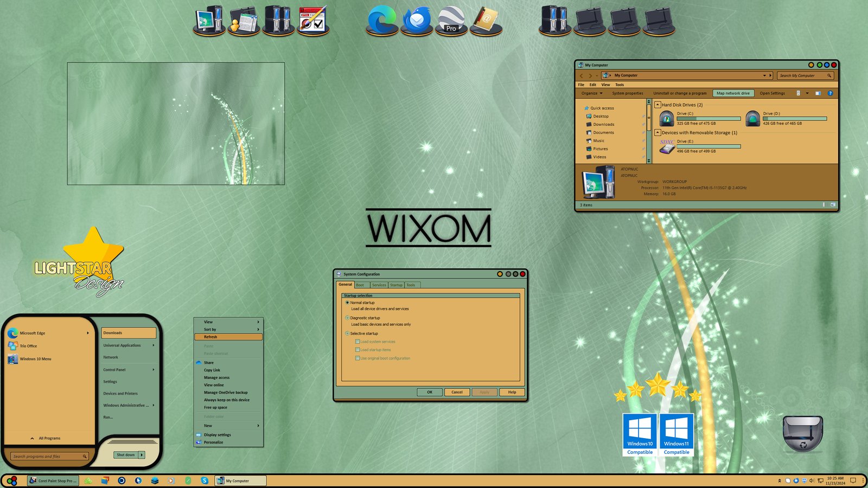Select Selective startup radio button
The height and width of the screenshot is (488, 868).
pos(347,333)
